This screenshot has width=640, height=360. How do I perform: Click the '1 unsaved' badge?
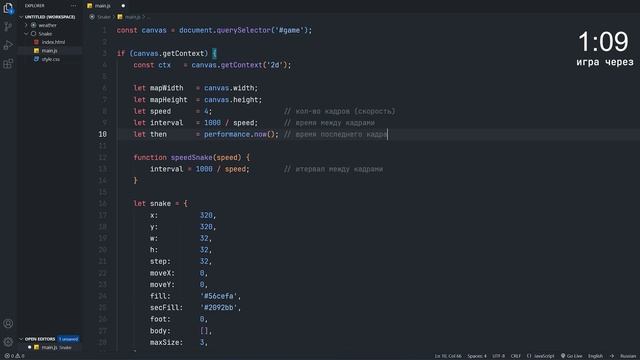[x=68, y=339]
